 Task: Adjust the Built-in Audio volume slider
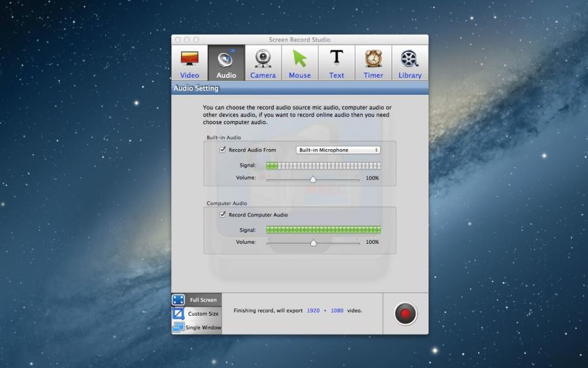313,180
